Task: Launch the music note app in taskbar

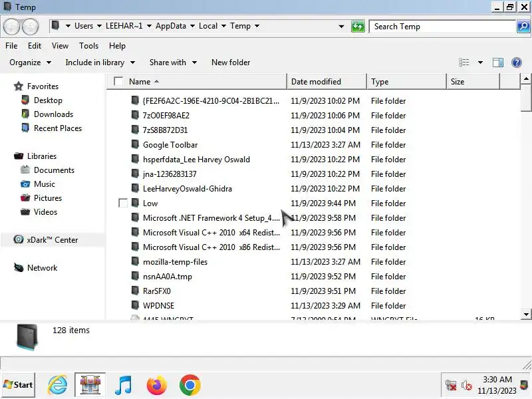Action: pyautogui.click(x=124, y=385)
